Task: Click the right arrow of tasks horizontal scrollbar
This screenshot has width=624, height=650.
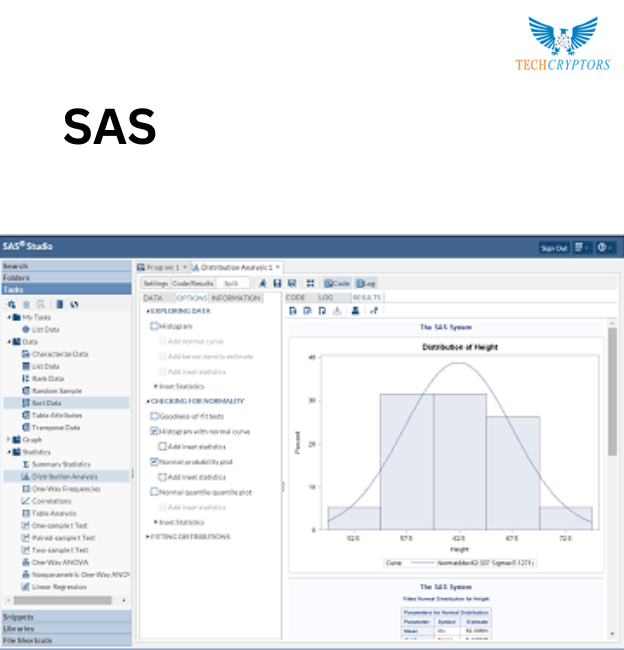Action: pyautogui.click(x=124, y=600)
